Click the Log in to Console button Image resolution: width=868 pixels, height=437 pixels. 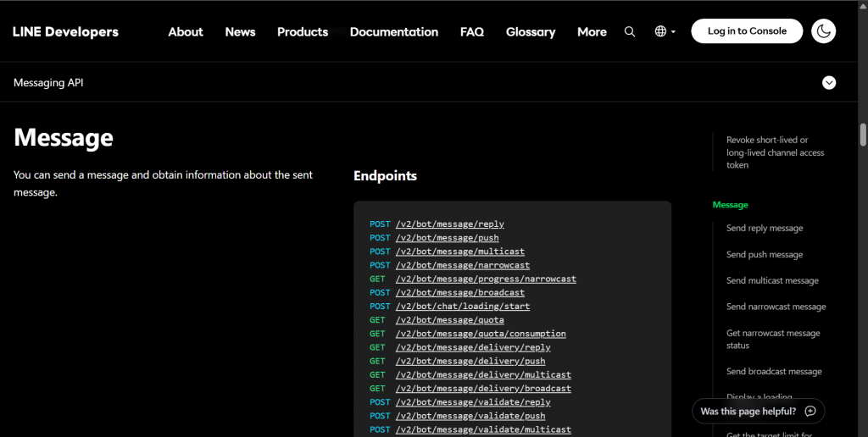(747, 31)
